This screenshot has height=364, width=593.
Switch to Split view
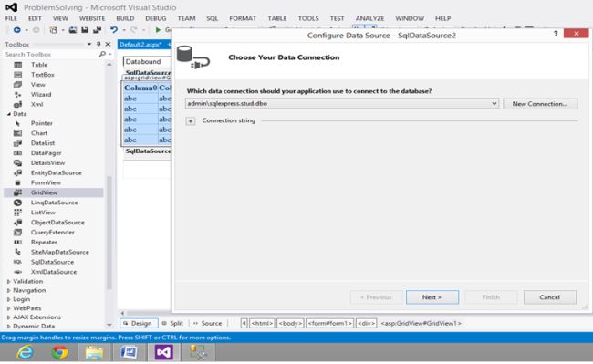pos(172,324)
